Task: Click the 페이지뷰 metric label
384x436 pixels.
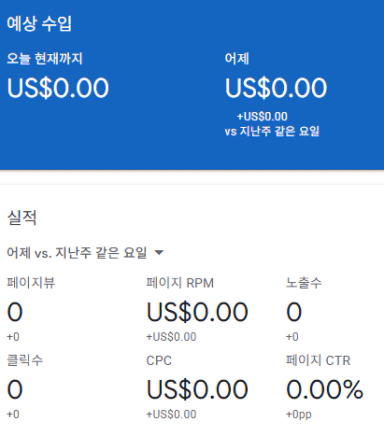Action: [31, 283]
